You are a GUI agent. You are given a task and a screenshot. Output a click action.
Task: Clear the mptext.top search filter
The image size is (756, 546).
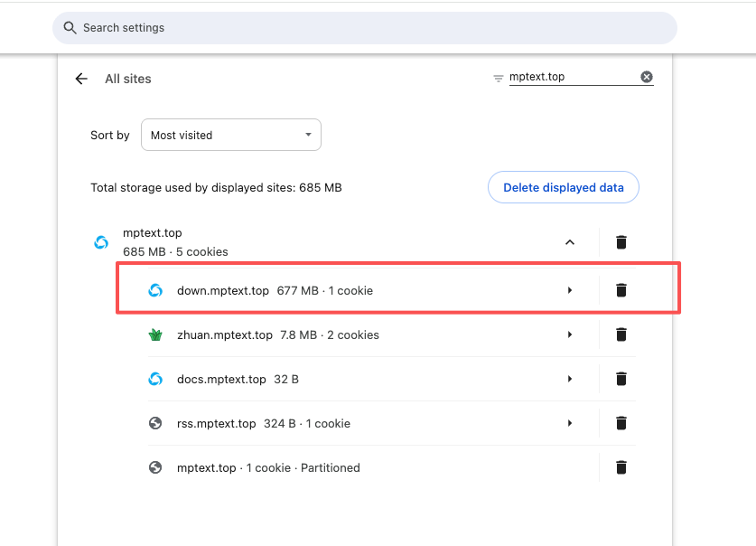pyautogui.click(x=647, y=77)
